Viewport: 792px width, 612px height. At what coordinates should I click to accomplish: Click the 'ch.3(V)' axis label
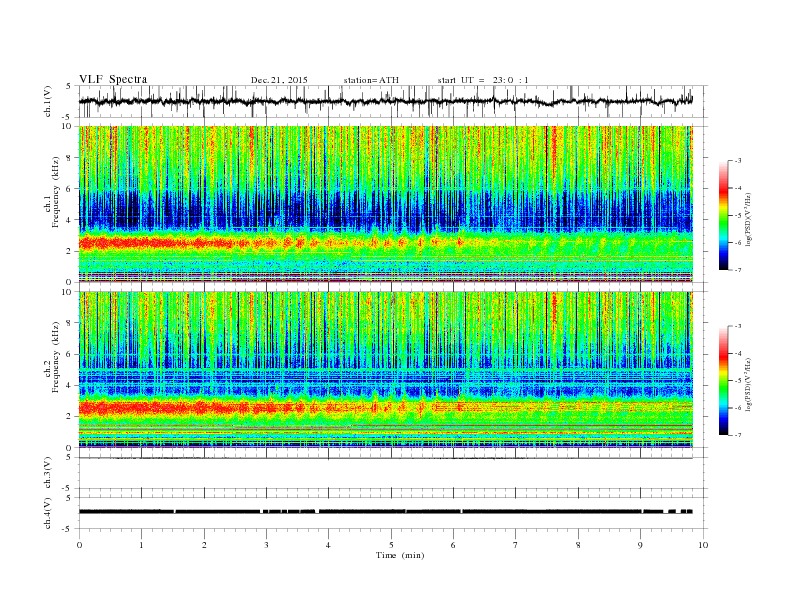click(x=48, y=473)
